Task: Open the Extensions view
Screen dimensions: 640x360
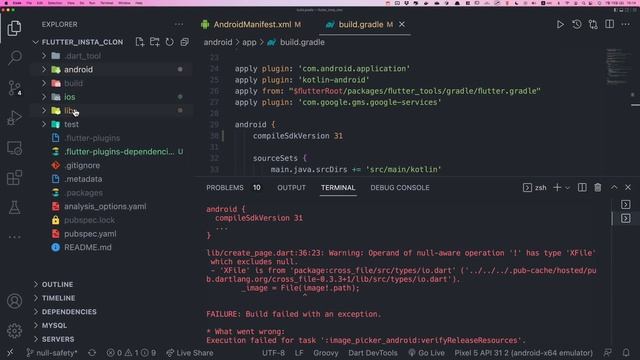Action: tap(14, 178)
